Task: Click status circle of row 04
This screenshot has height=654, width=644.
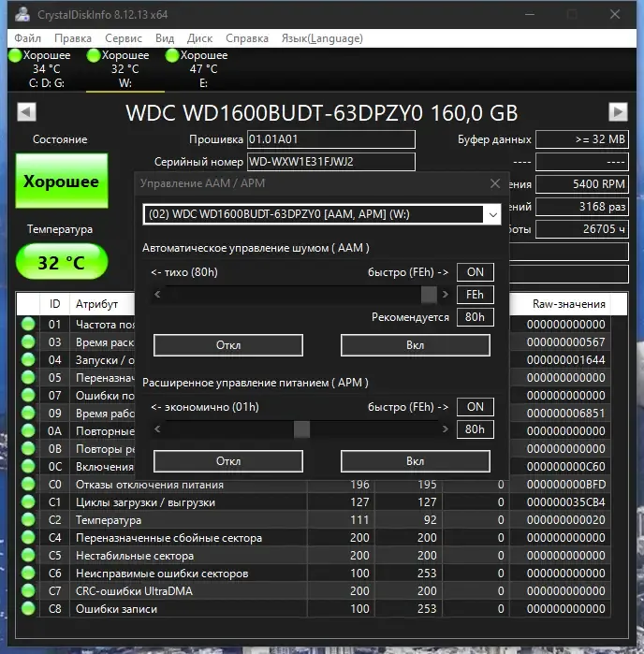Action: click(28, 359)
